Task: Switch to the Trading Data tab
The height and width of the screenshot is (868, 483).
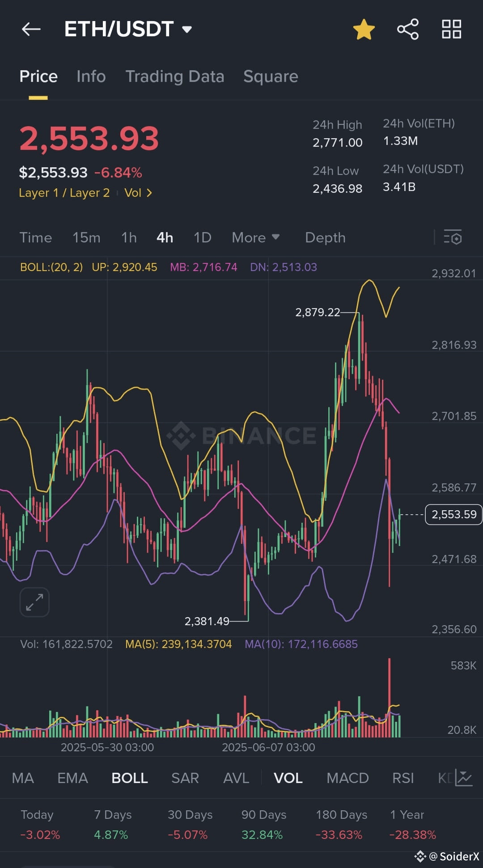Action: pyautogui.click(x=175, y=76)
